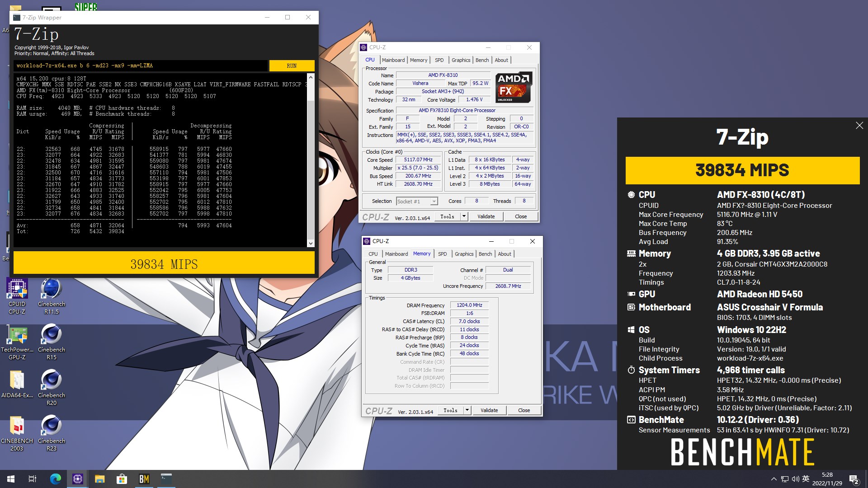Viewport: 868px width, 488px height.
Task: Open Cinebench R20 desktop icon
Action: [x=51, y=388]
